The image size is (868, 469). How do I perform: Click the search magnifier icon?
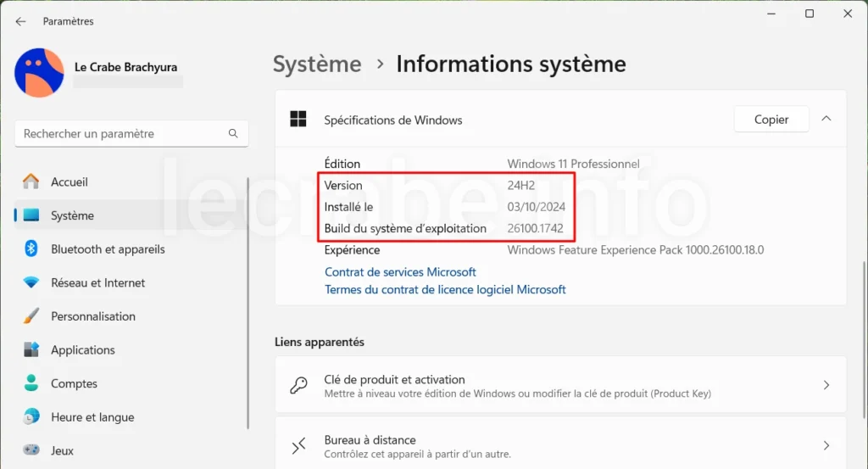(233, 133)
